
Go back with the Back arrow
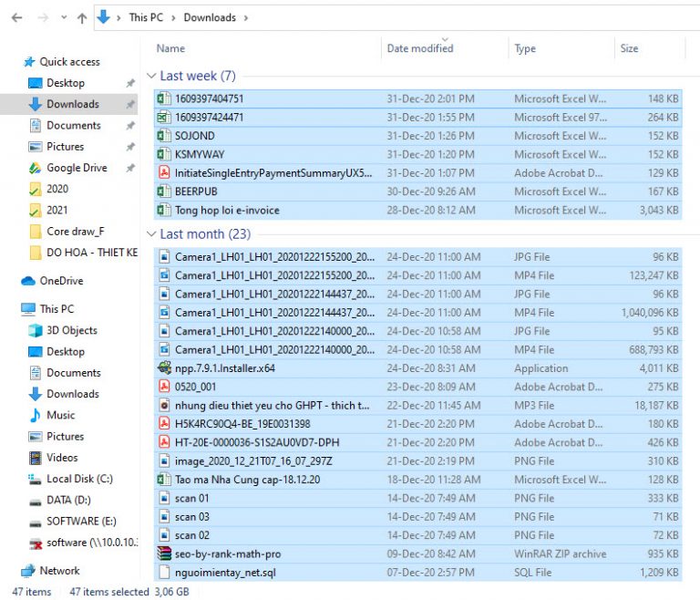[x=17, y=18]
